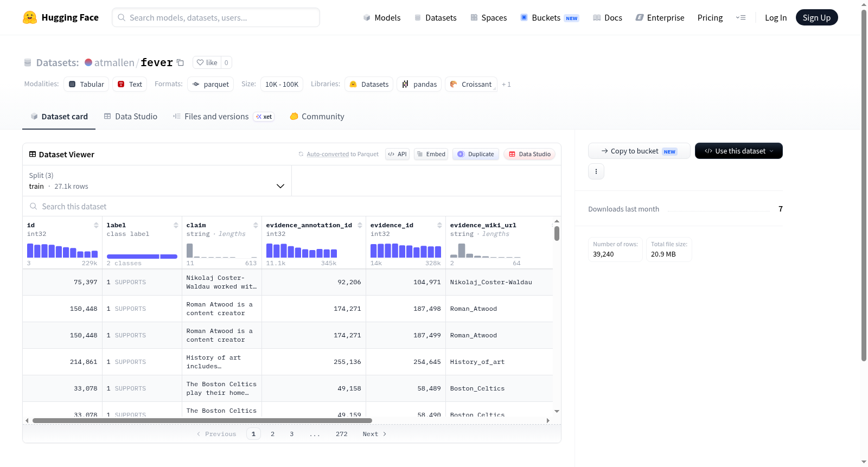Screen dimensions: 868x467
Task: Select current page 1 in pagination
Action: (x=253, y=434)
